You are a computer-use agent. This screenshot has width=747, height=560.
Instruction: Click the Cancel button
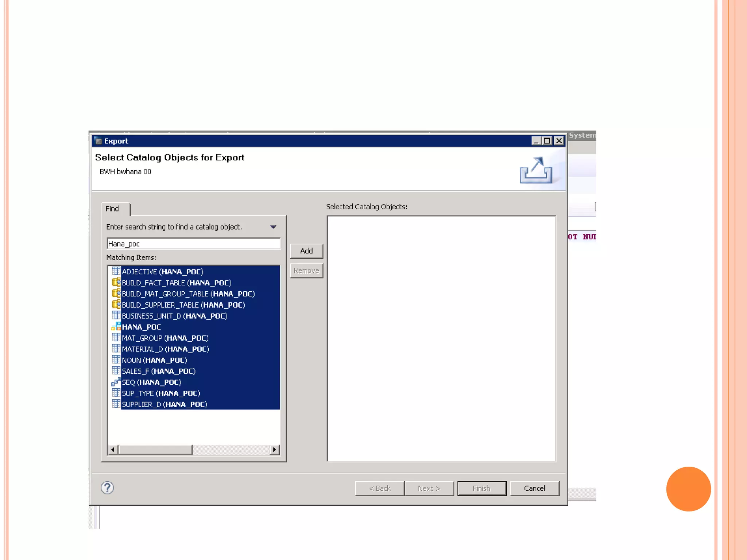pyautogui.click(x=534, y=489)
